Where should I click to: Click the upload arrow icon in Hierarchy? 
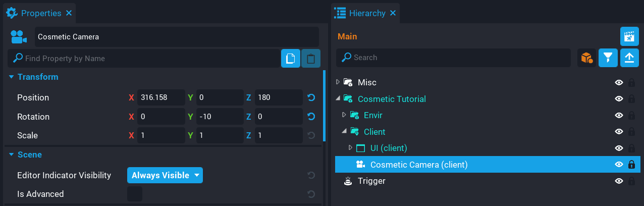tap(629, 58)
